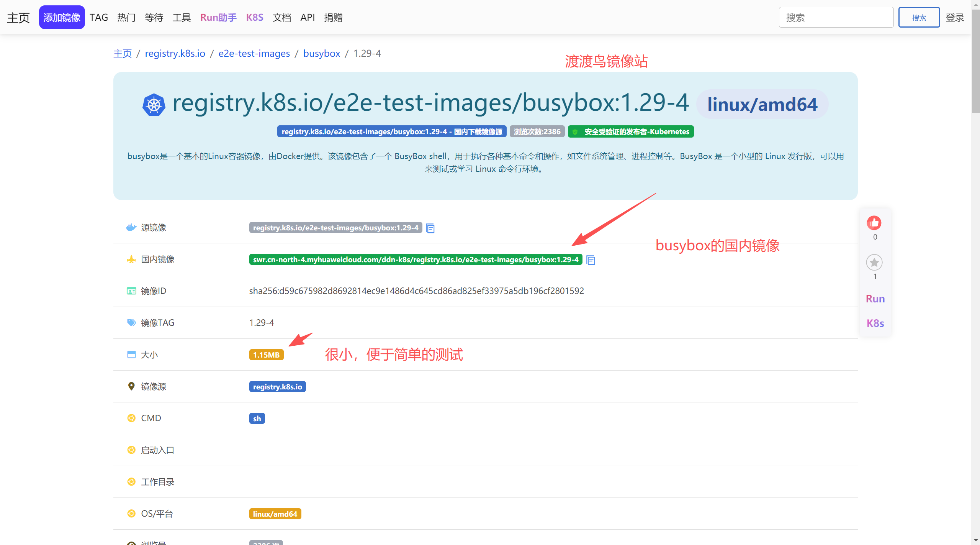Click the red thumbs-up like icon

pos(874,223)
